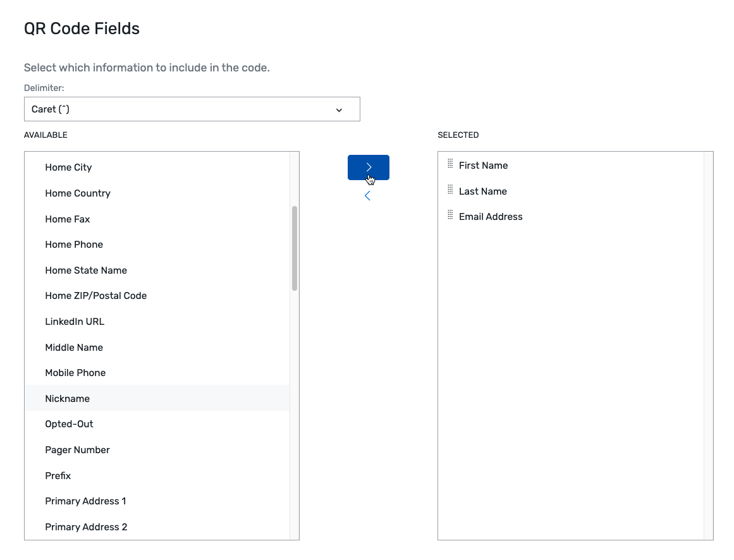
Task: Select Primary Address 1 field
Action: pyautogui.click(x=85, y=501)
